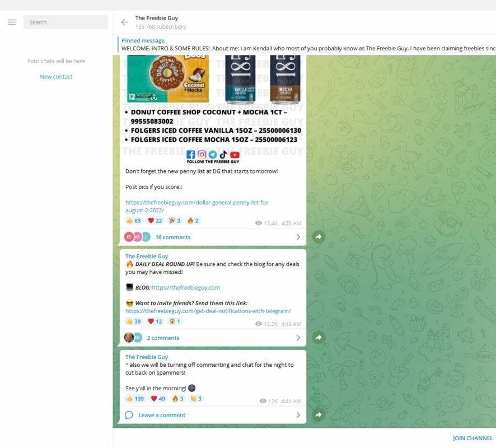
Task: Click the JOIN CHANNEL button
Action: [472, 438]
